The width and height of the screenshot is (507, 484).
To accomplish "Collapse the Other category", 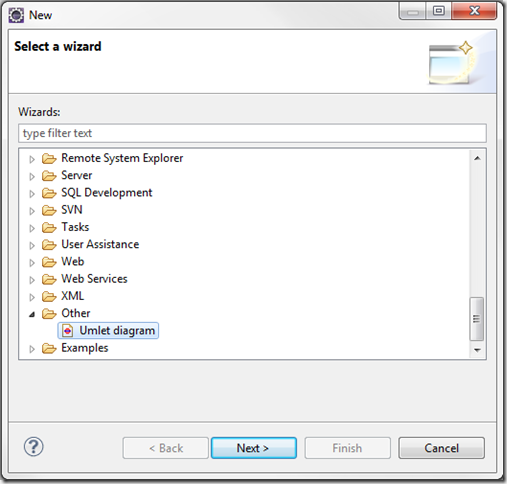I will 32,314.
